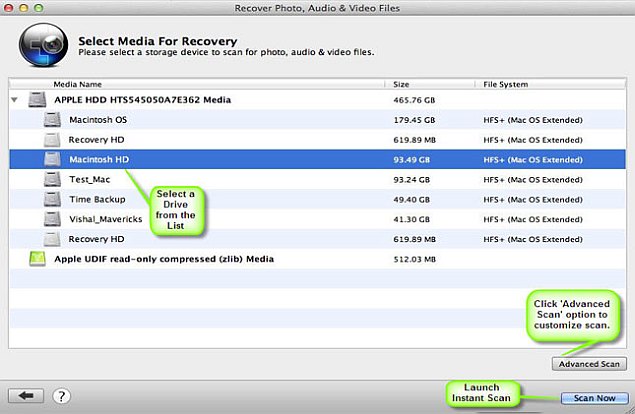The image size is (635, 414).
Task: Click the 93.49 GB size value
Action: click(411, 160)
